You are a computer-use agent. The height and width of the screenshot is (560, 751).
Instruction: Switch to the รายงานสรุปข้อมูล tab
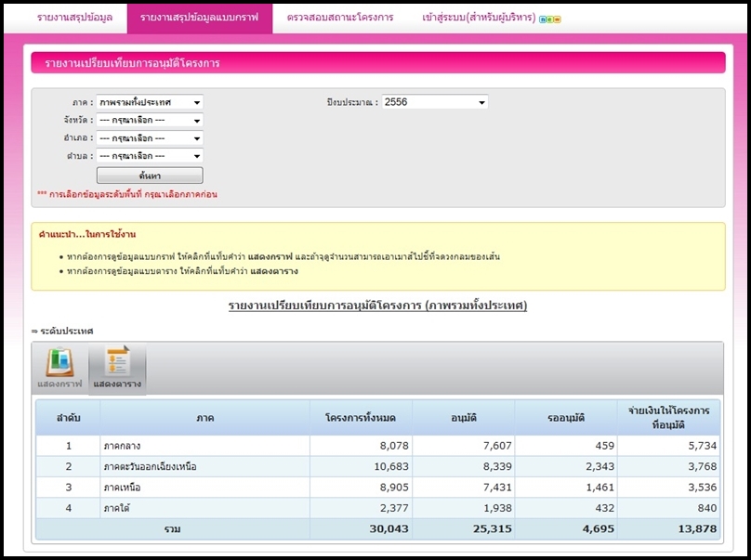(x=75, y=18)
